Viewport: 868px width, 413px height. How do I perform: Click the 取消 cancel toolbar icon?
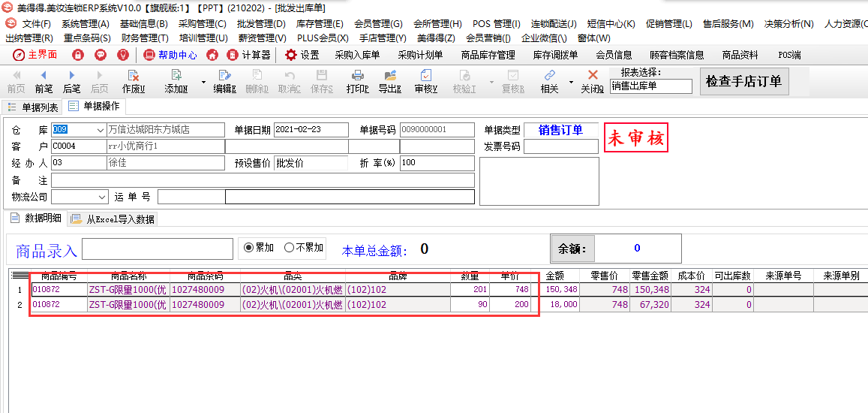click(290, 82)
